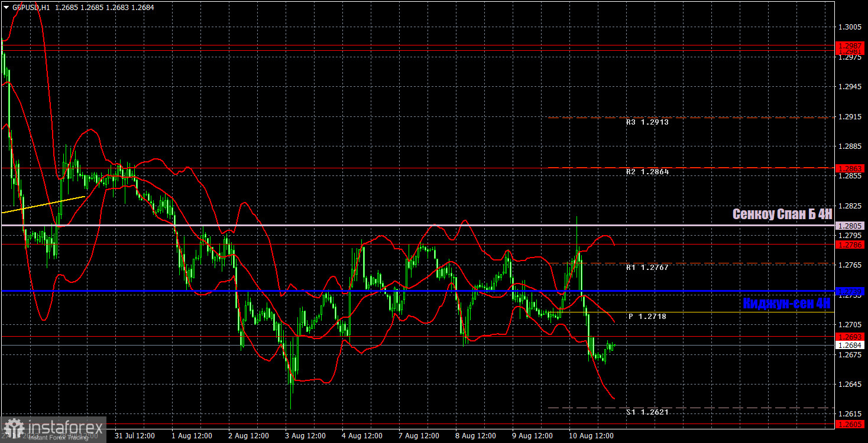This screenshot has width=868, height=443.
Task: Select the 1.3005 price axis tick
Action: (849, 27)
